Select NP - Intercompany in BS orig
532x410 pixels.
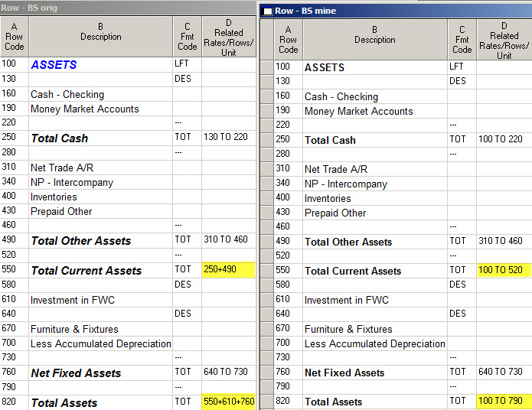coord(72,182)
